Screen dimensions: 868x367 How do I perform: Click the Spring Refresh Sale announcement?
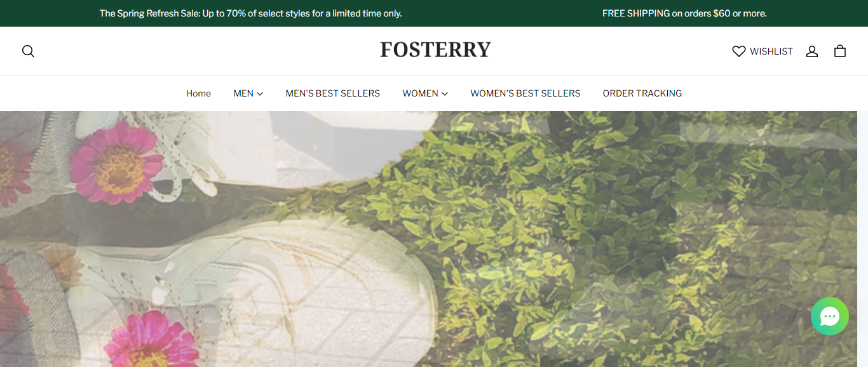tap(251, 13)
